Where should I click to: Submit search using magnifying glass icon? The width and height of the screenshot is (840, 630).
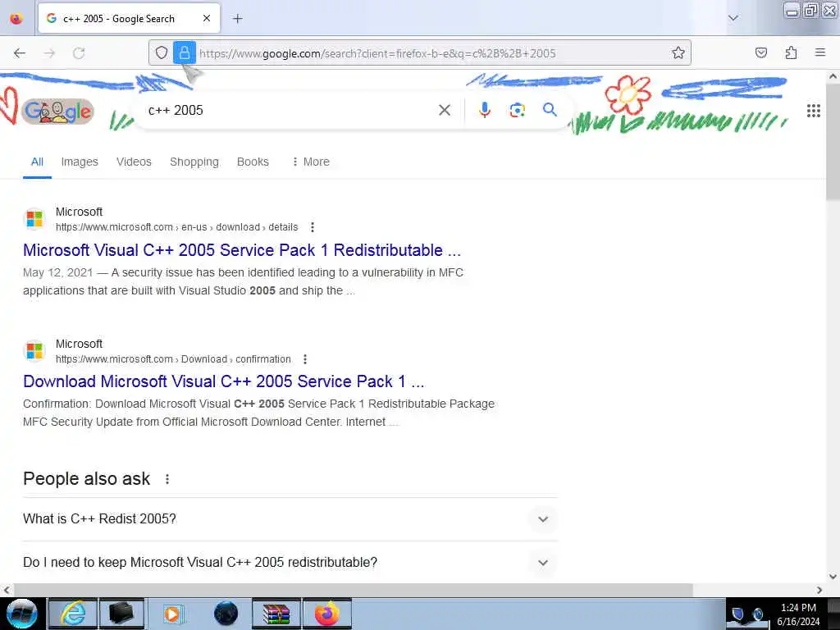tap(550, 110)
